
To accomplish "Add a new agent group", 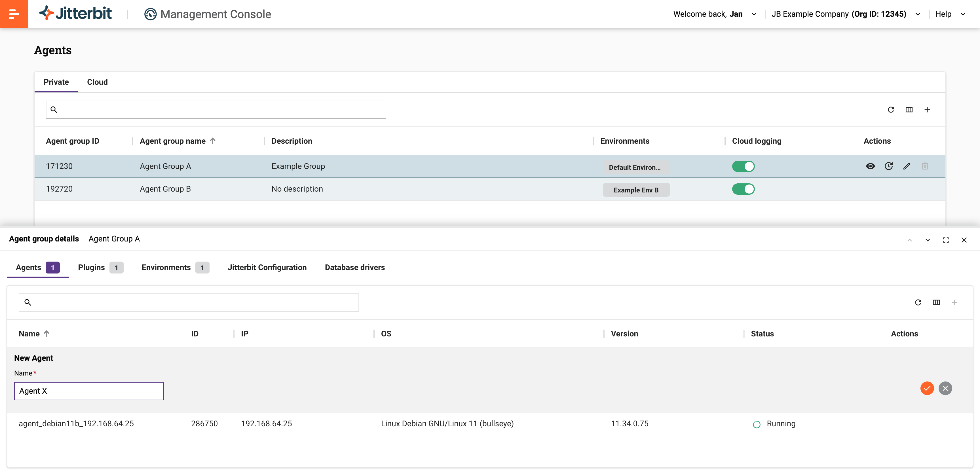I will click(x=927, y=109).
